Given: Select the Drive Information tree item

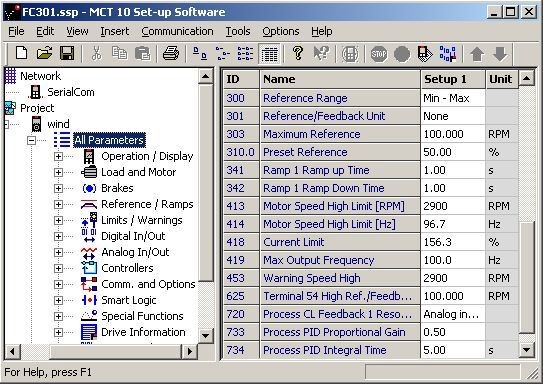Looking at the screenshot, I should point(143,332).
